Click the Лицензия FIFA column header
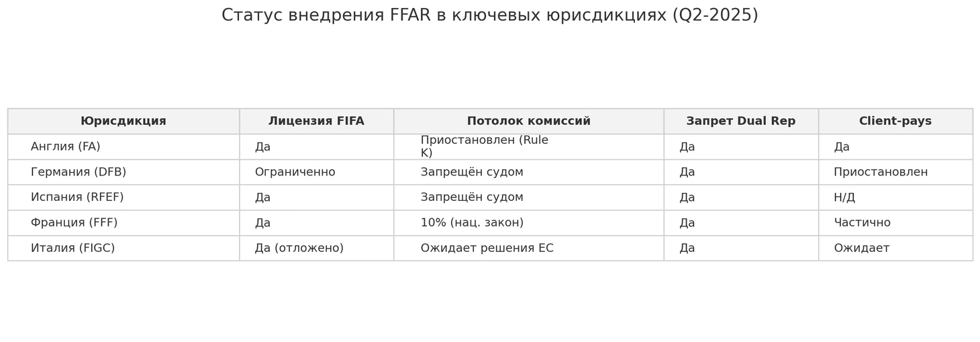 click(316, 122)
